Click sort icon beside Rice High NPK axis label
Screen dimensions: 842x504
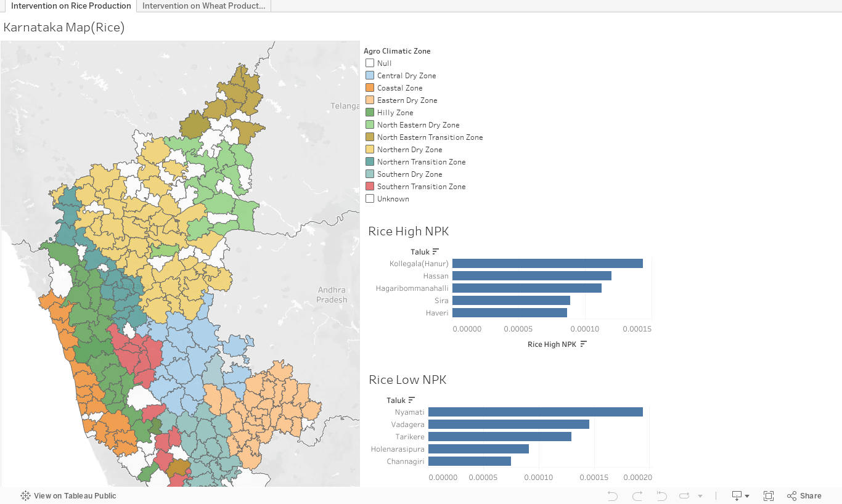pyautogui.click(x=584, y=344)
